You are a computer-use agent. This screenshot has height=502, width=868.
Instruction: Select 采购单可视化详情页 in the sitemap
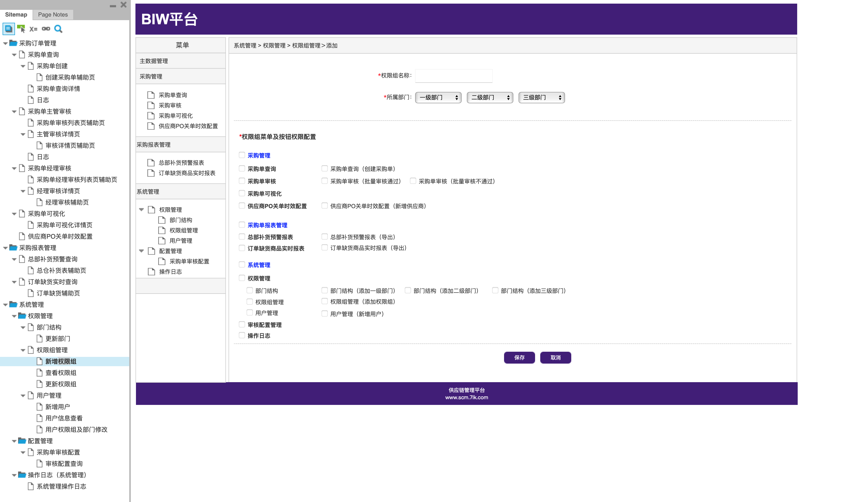(64, 225)
